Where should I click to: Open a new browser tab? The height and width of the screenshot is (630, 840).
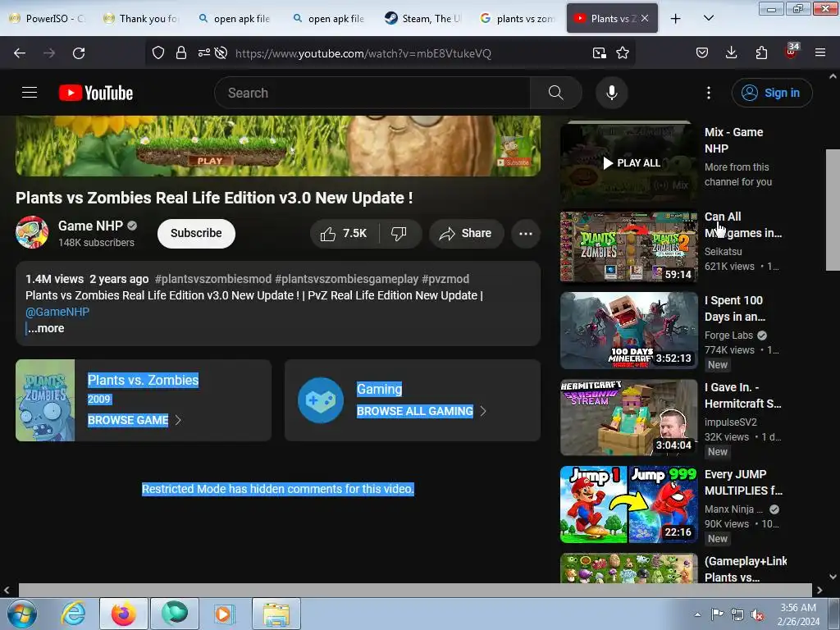point(676,19)
